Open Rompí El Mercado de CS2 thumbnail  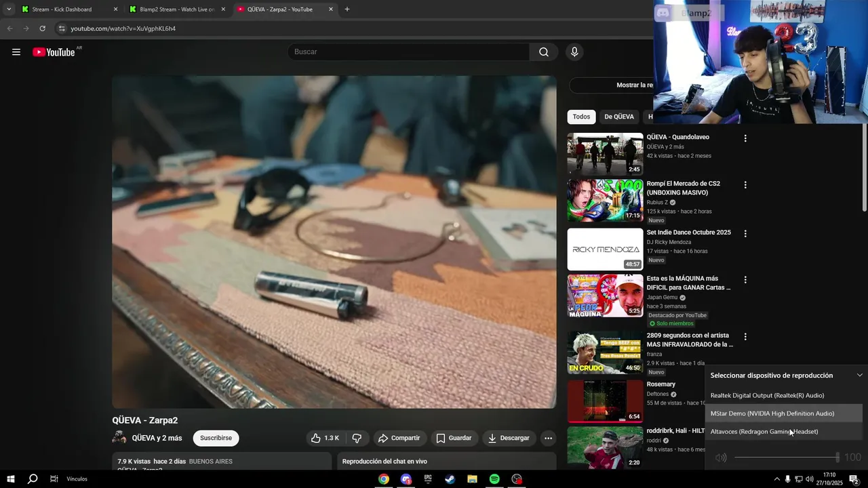[605, 201]
